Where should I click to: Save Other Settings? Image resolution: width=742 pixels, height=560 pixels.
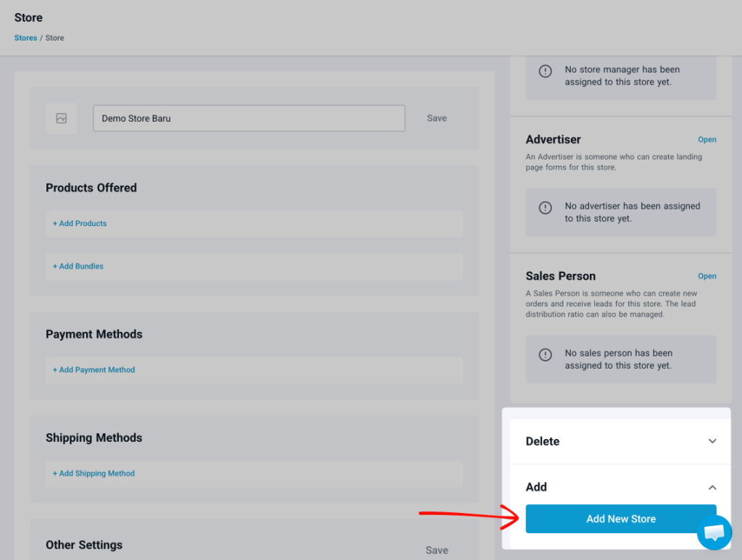coord(437,550)
